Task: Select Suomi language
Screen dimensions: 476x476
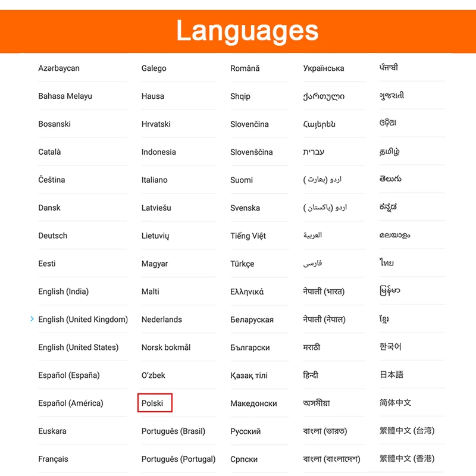Action: pos(242,180)
